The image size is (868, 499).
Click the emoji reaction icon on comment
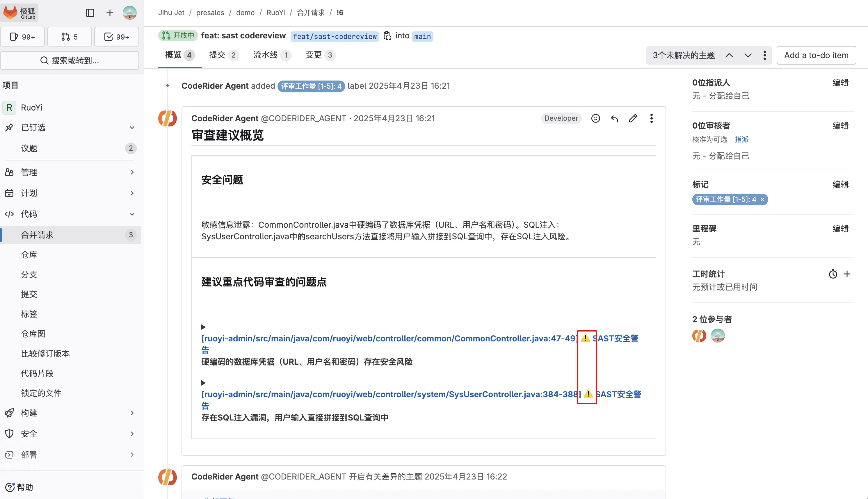pyautogui.click(x=595, y=118)
